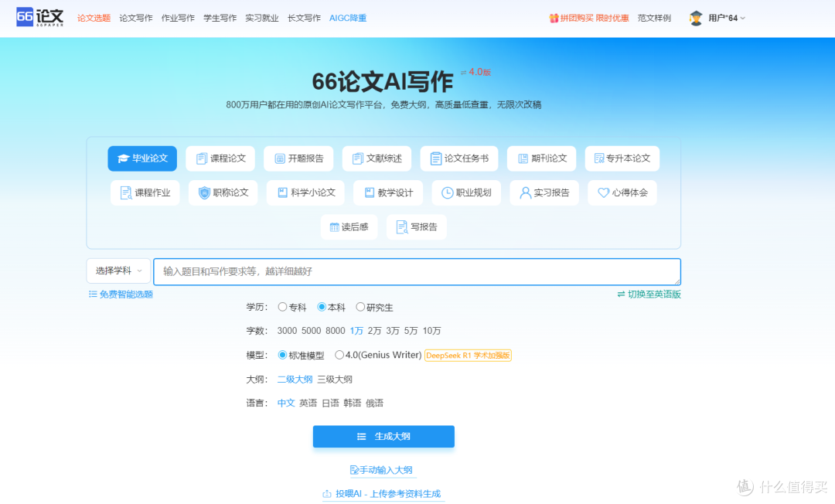The height and width of the screenshot is (504, 835).
Task: Choose the 职称论文 shield icon
Action: click(x=204, y=193)
